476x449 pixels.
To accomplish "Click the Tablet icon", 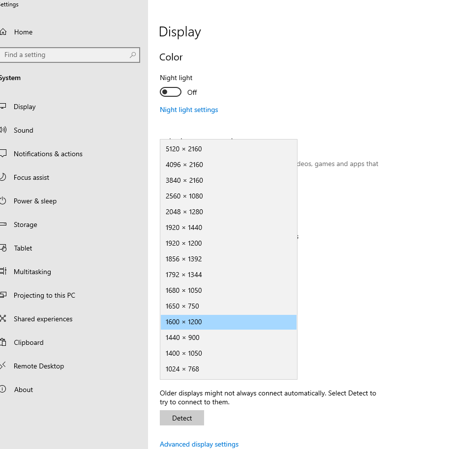I will (3, 248).
